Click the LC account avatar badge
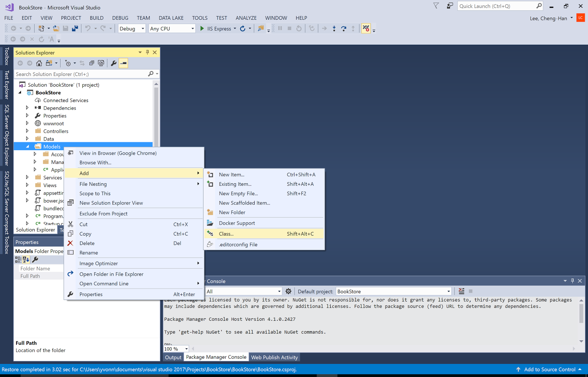This screenshot has height=377, width=588. [x=581, y=18]
